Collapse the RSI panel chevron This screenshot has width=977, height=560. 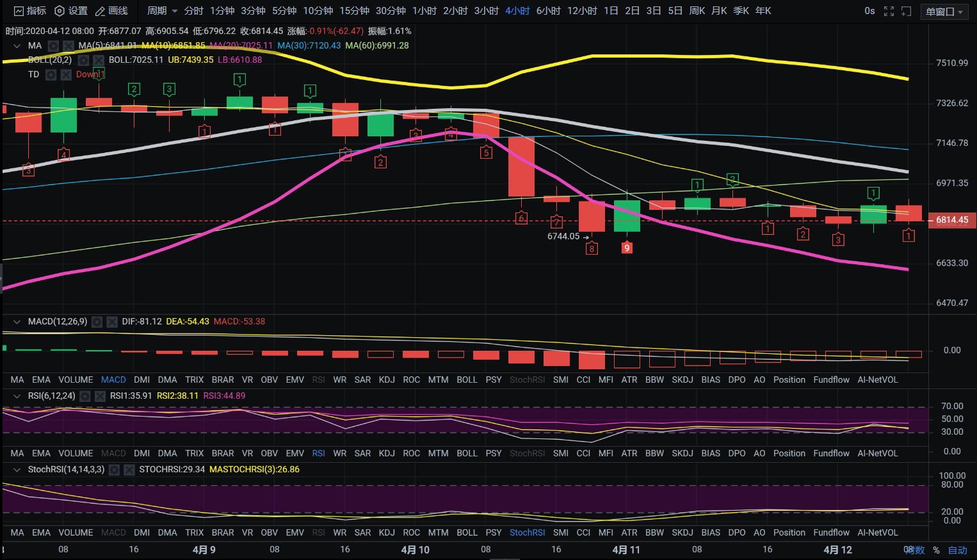pos(17,396)
